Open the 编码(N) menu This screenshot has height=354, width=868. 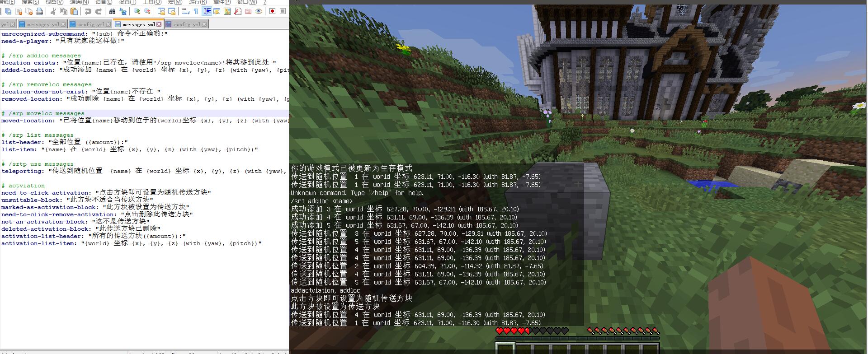[x=79, y=2]
